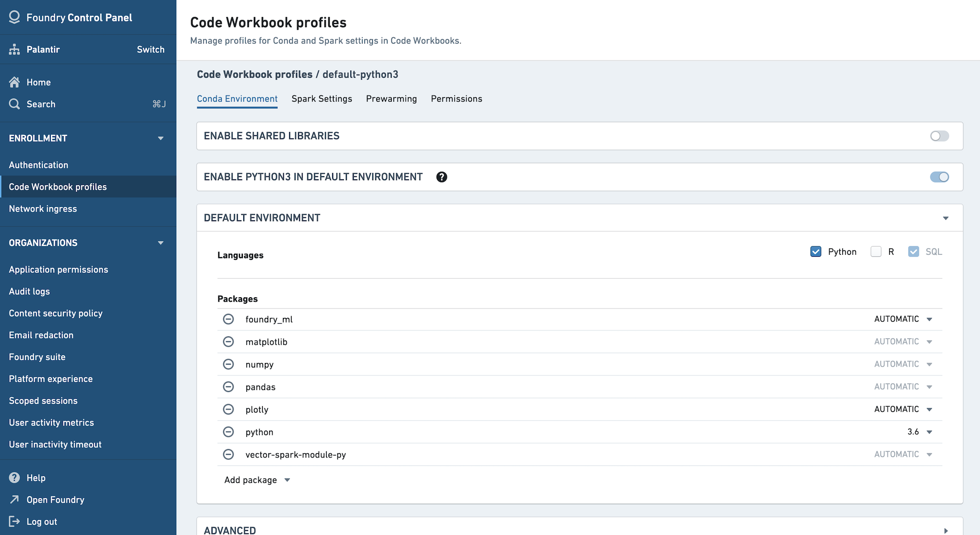Remove the pandas package
Screen dimensions: 980x535
228,387
